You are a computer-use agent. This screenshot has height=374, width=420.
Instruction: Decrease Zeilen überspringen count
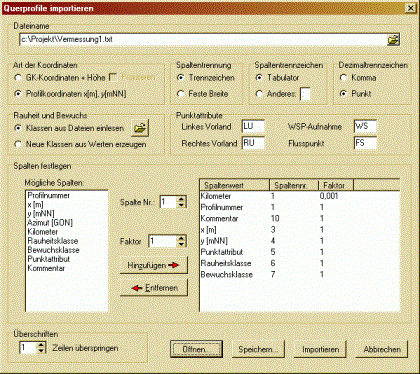[41, 351]
